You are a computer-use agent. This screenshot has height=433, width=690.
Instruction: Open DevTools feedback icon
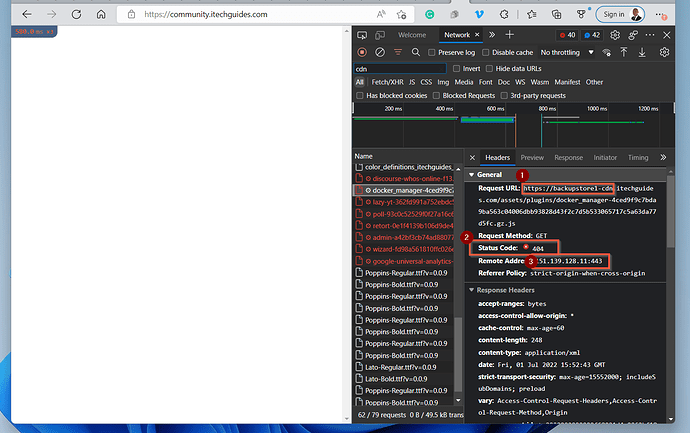tap(633, 35)
